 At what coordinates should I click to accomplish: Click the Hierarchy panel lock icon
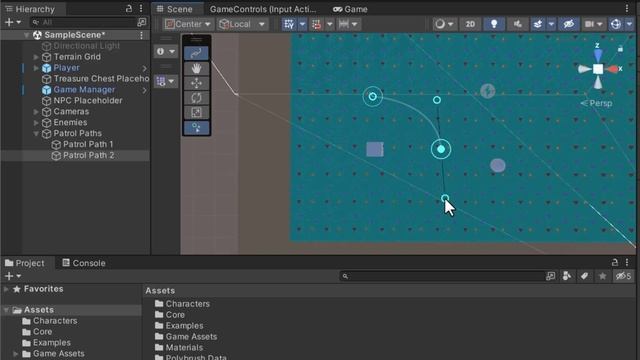pyautogui.click(x=129, y=9)
